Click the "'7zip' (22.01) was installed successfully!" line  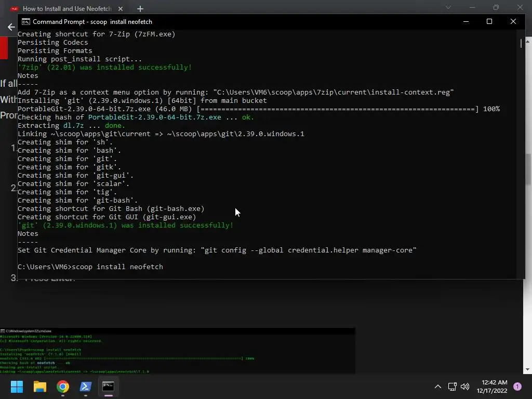click(105, 67)
